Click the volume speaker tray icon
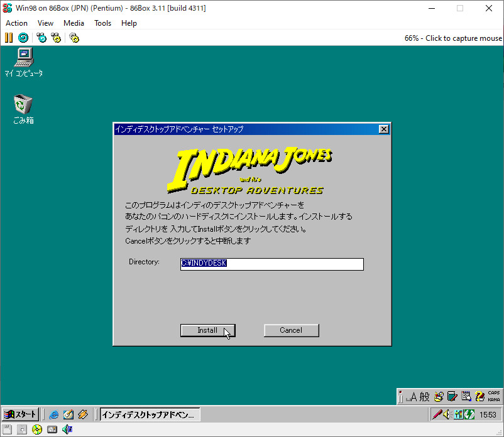The width and height of the screenshot is (504, 437). pos(447,414)
